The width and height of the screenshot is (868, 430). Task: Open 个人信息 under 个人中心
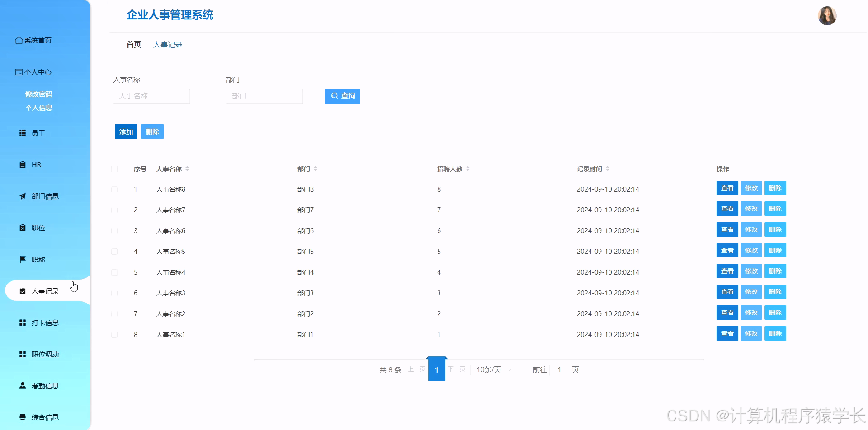tap(38, 107)
